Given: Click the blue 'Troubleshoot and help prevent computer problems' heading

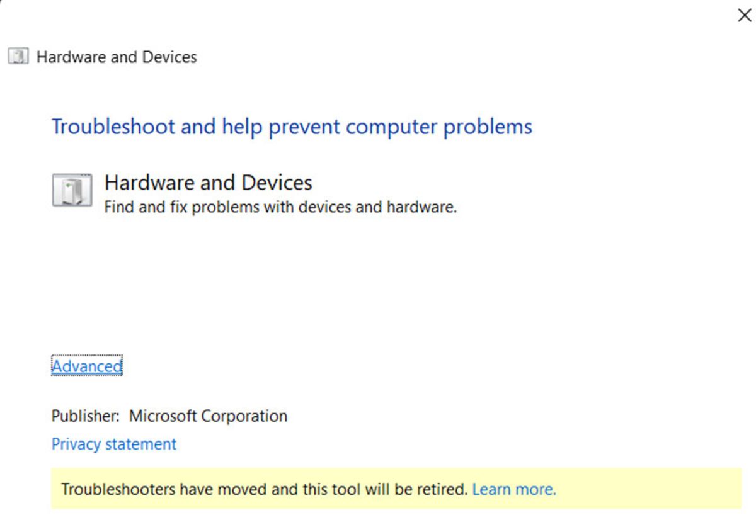Looking at the screenshot, I should (292, 127).
